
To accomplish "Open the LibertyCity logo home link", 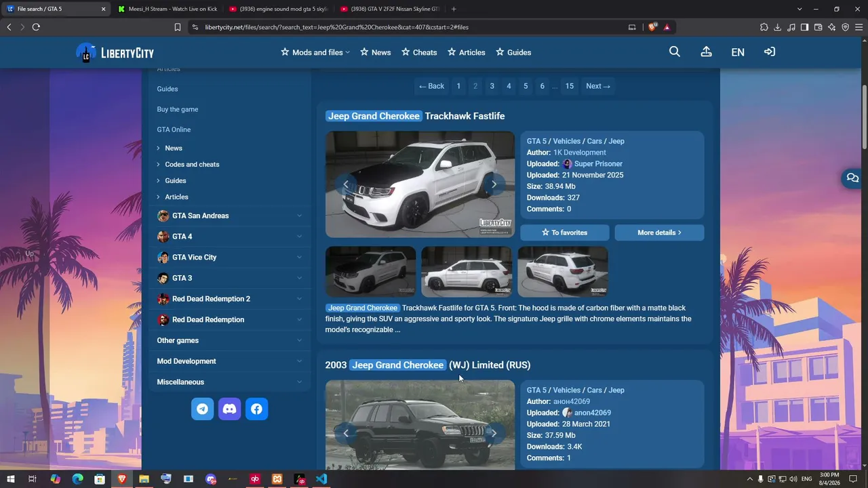I will (115, 53).
